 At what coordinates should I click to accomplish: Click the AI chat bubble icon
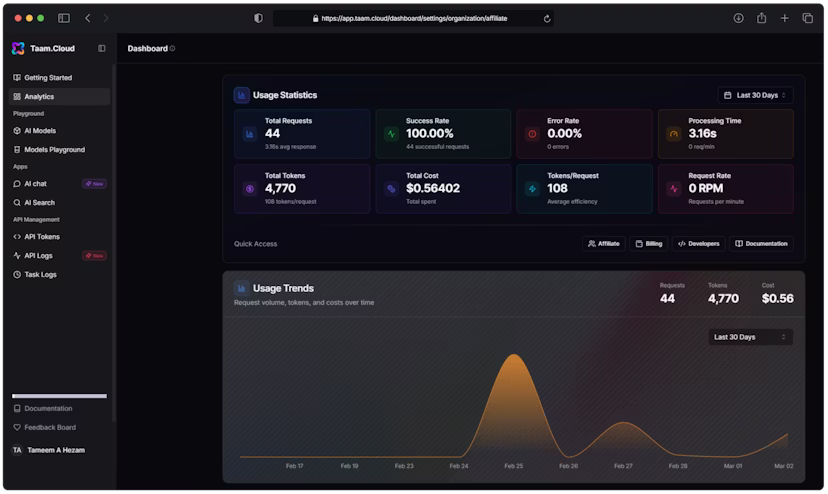click(x=17, y=184)
